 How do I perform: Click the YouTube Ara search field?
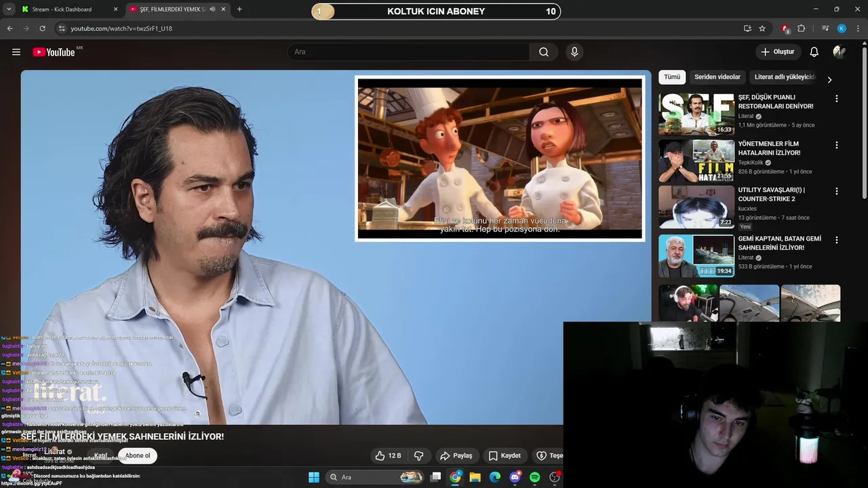pyautogui.click(x=408, y=52)
